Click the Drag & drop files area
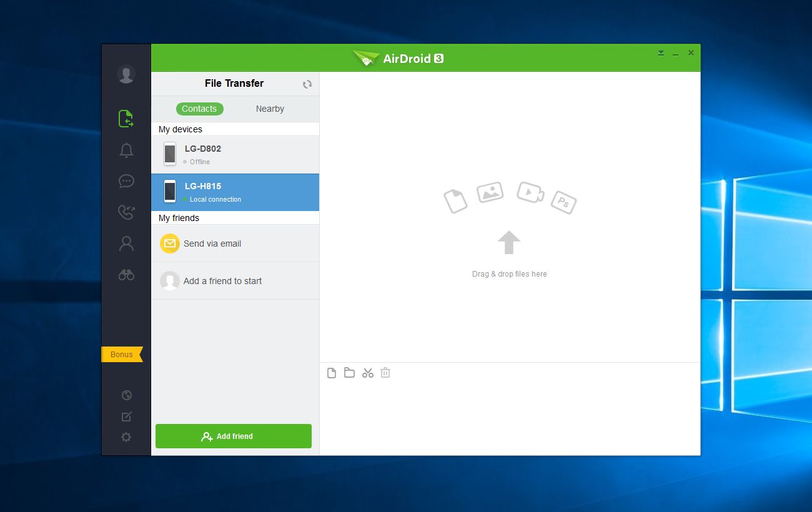The image size is (812, 512). pos(510,217)
